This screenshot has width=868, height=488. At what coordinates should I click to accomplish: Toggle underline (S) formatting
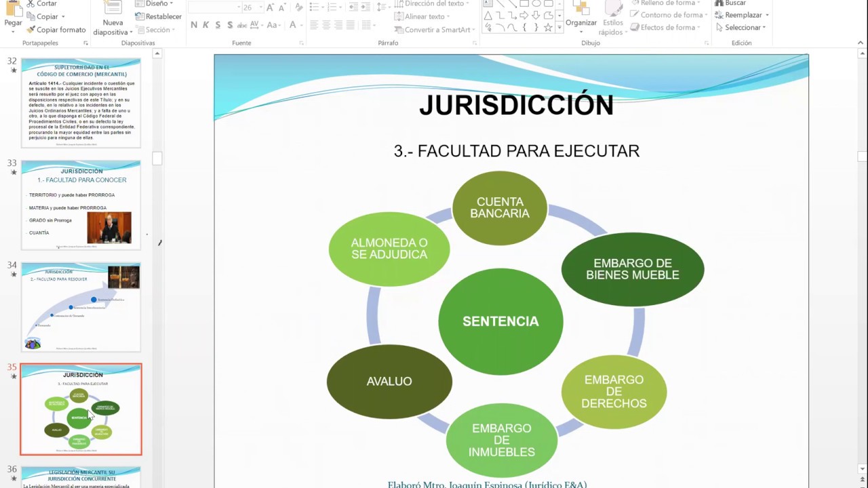(218, 25)
